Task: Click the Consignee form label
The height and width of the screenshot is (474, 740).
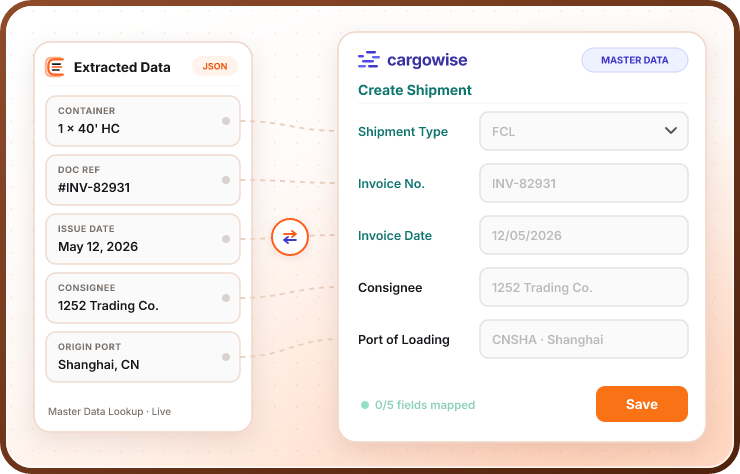Action: [x=390, y=288]
